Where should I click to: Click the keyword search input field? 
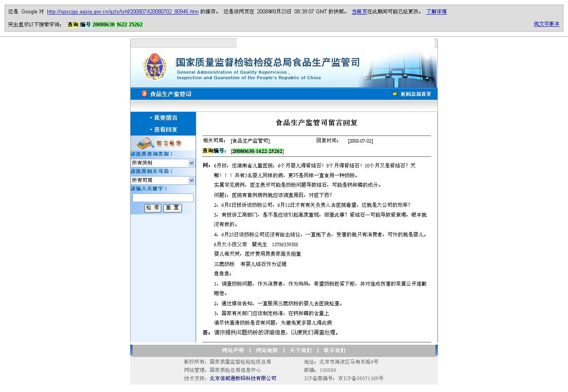(x=163, y=198)
